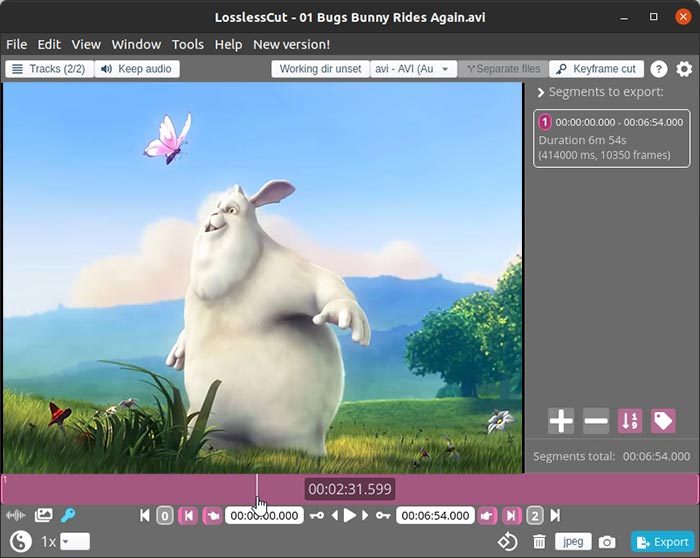
Task: Open settings with the gear icon
Action: (684, 69)
